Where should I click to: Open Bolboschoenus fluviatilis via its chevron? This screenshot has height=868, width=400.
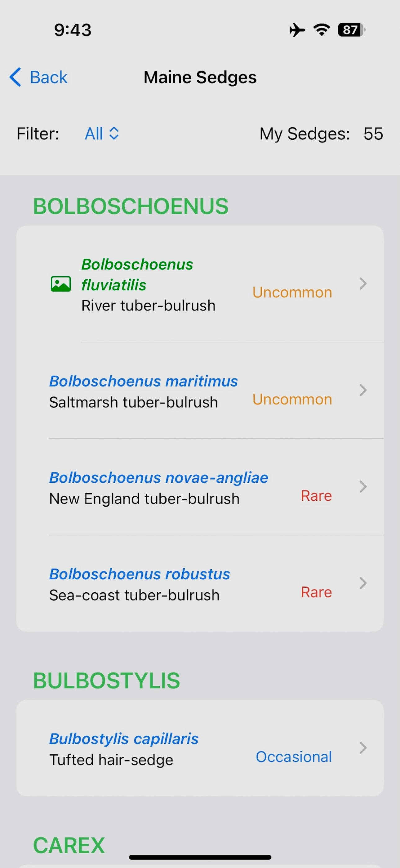coord(362,284)
